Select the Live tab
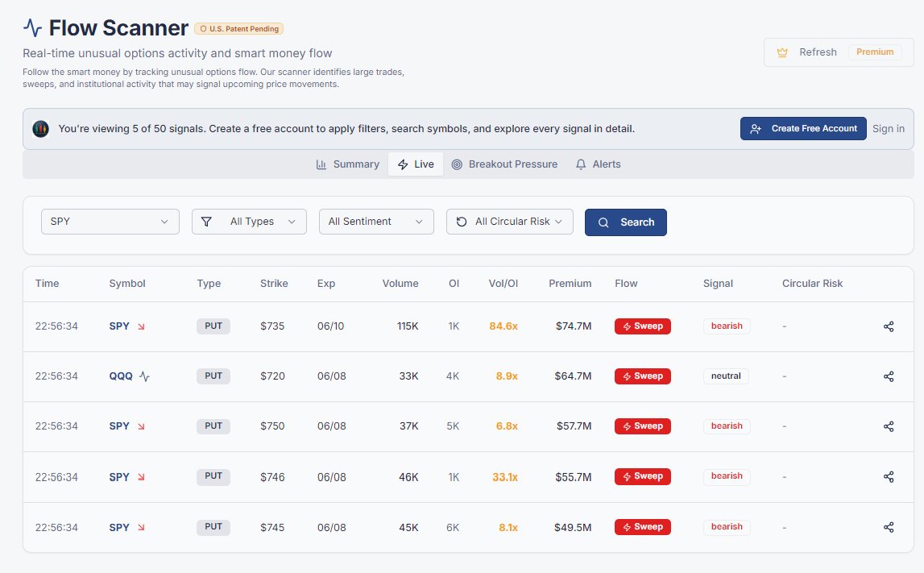924x573 pixels. tap(416, 164)
